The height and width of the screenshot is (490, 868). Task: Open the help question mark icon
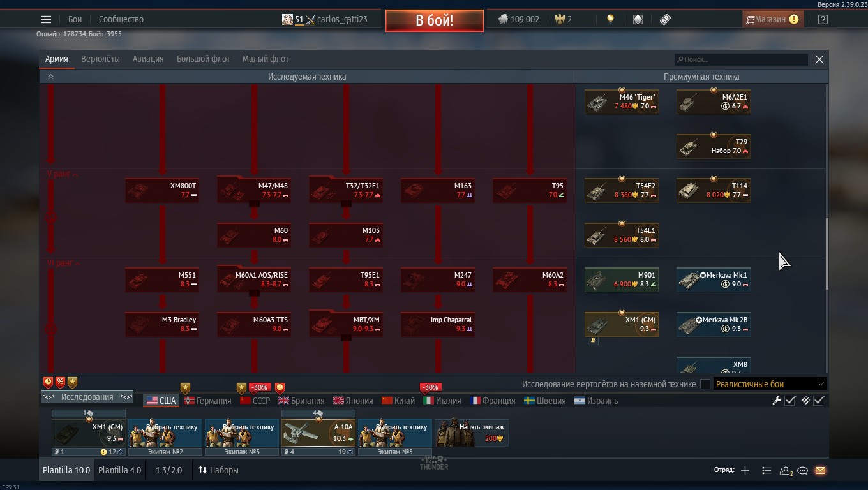[x=823, y=20]
